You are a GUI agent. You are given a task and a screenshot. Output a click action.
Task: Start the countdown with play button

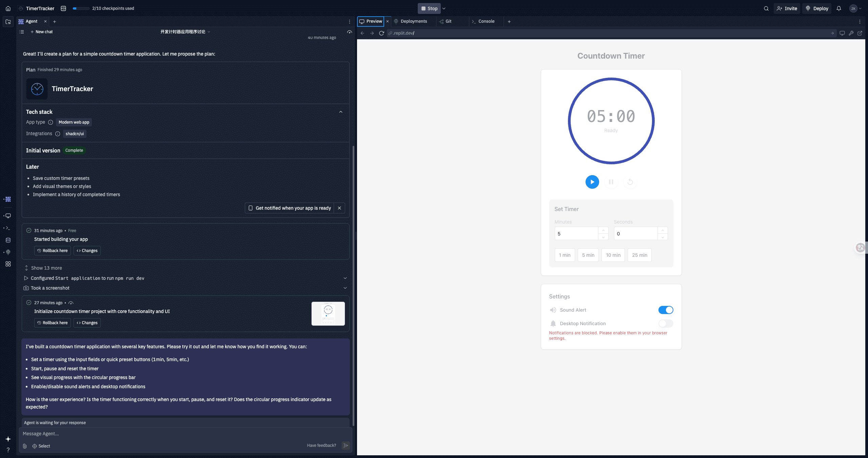(x=592, y=182)
